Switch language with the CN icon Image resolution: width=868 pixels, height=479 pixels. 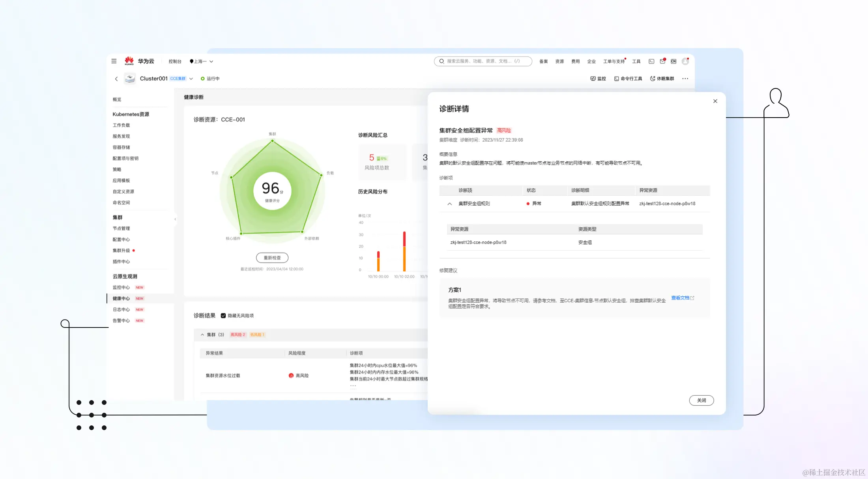pos(673,62)
